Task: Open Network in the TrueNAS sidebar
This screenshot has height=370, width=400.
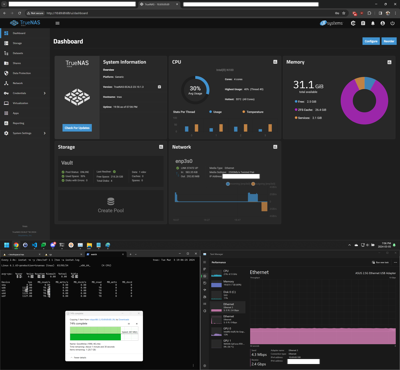Action: tap(24, 83)
